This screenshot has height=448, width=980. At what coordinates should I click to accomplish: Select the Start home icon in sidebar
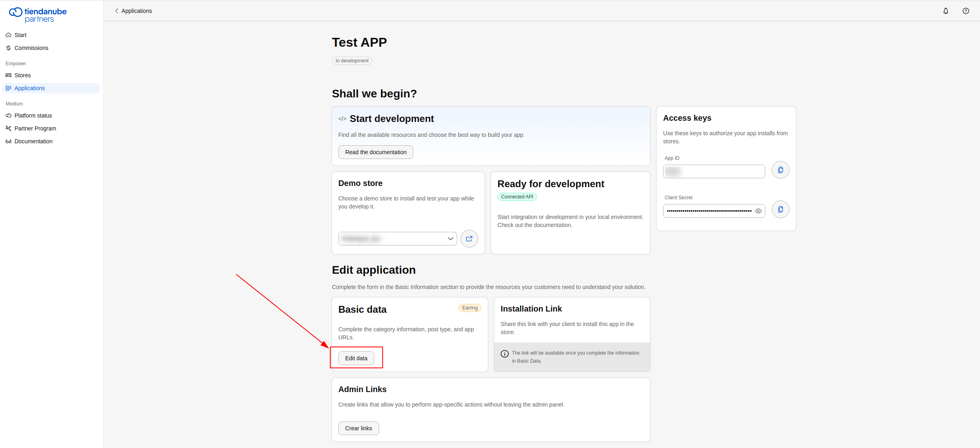tap(8, 35)
